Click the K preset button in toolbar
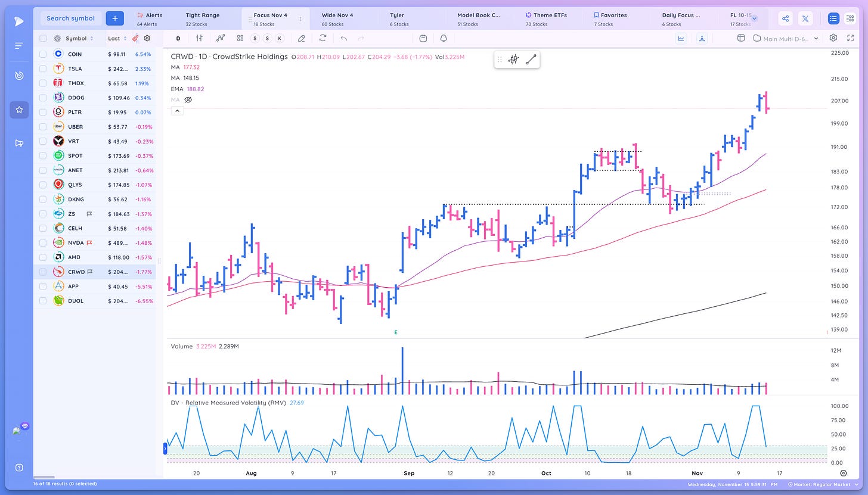This screenshot has width=868, height=495. (x=280, y=38)
